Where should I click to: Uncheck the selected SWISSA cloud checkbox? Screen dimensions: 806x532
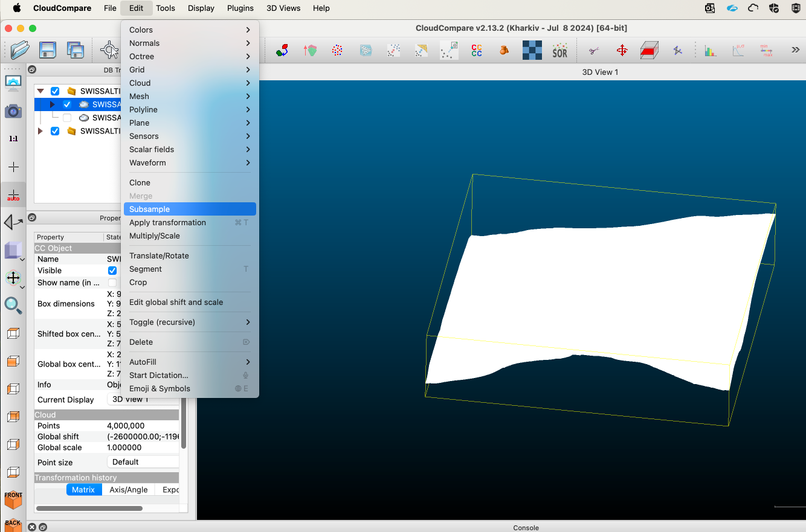67,104
